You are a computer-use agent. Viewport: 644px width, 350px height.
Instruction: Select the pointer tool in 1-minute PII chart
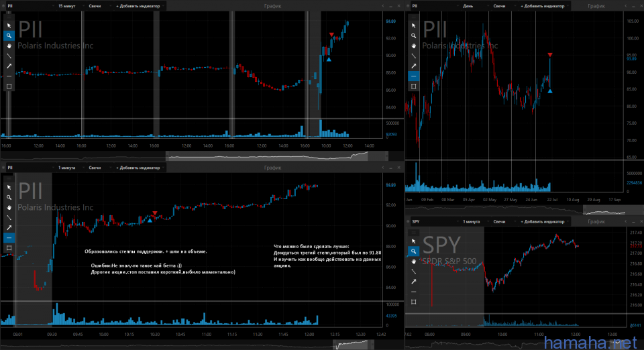[x=9, y=187]
